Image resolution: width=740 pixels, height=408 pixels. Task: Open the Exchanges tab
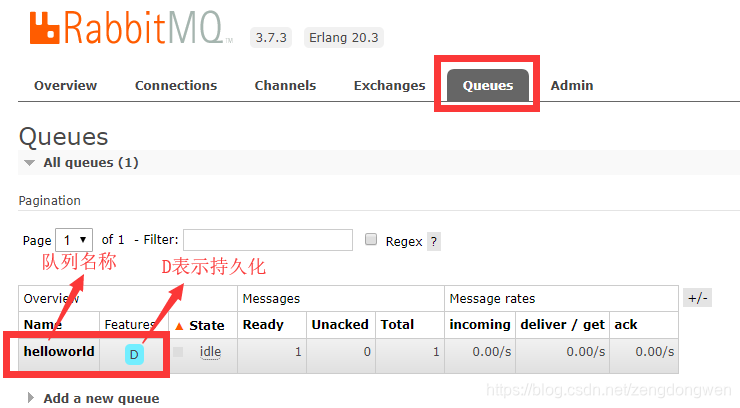coord(389,85)
